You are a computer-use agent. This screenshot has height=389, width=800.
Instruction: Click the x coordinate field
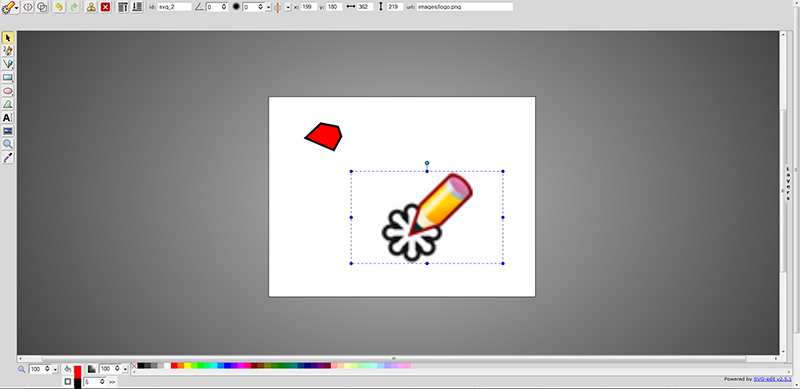pos(309,7)
